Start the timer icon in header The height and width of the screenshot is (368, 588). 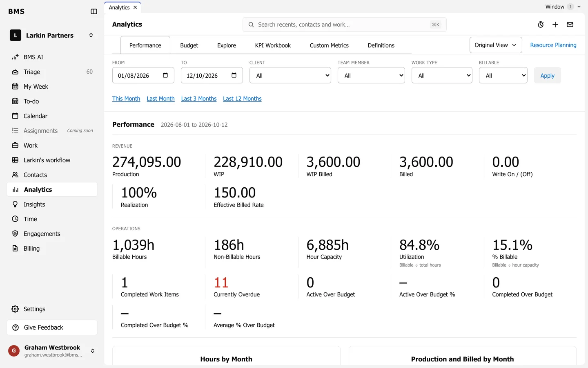[x=541, y=25]
